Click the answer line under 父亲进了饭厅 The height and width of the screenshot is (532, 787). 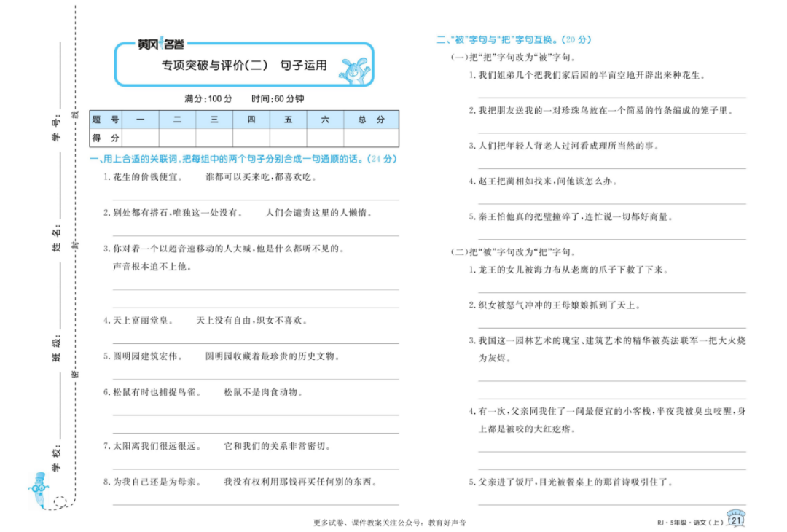coord(612,504)
